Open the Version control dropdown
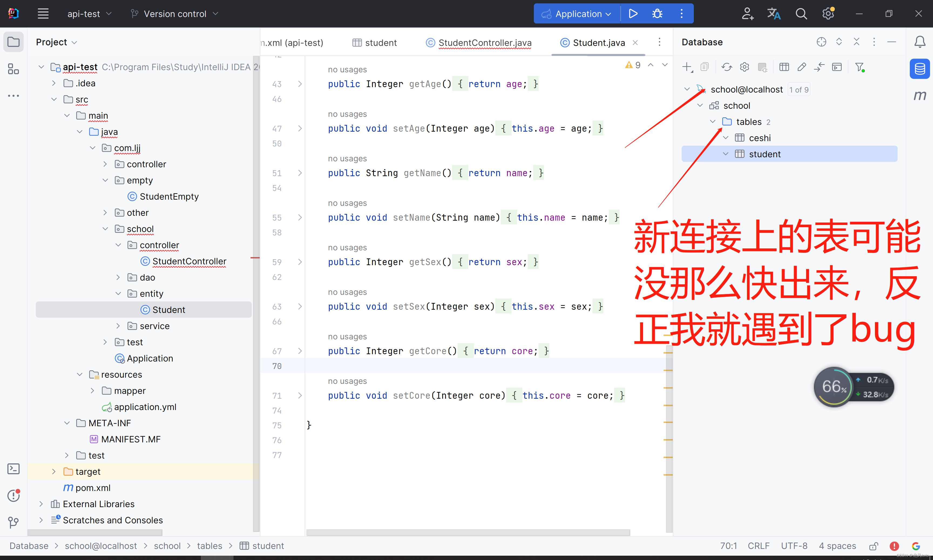The image size is (933, 560). click(174, 14)
